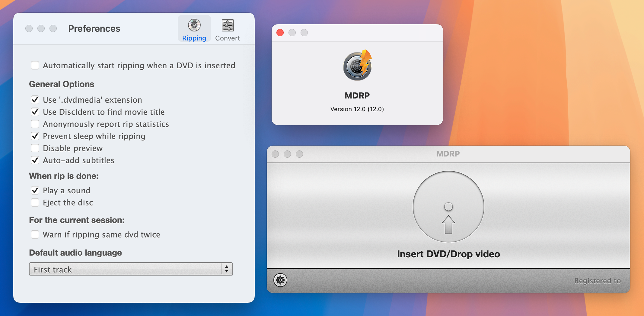644x316 pixels.
Task: Toggle Use DiscIdent to find movie title
Action: click(35, 112)
